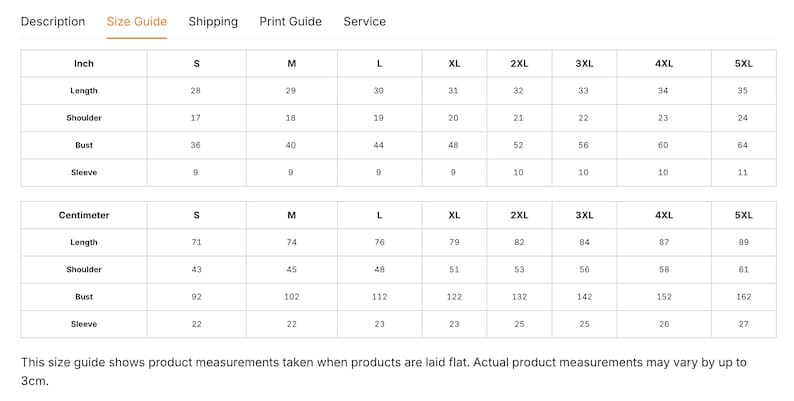Click the Bust row label in the Inch table
Viewport: 794px width, 401px height.
pyautogui.click(x=84, y=145)
